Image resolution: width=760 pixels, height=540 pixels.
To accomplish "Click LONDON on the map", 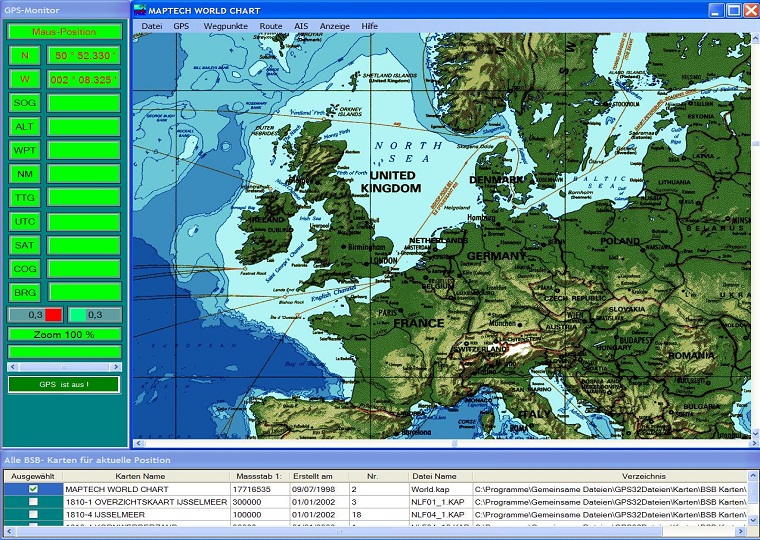I will click(x=383, y=261).
